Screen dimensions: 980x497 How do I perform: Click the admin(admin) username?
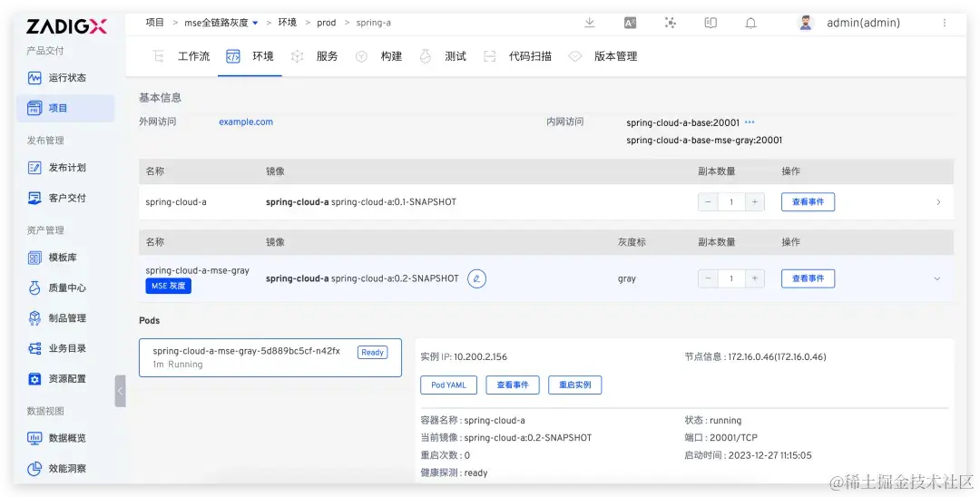863,23
